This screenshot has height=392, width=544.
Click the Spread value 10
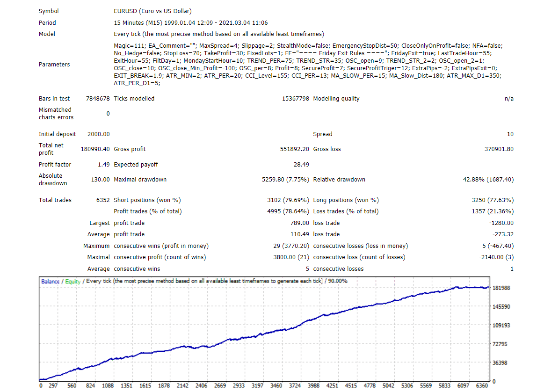(x=511, y=134)
